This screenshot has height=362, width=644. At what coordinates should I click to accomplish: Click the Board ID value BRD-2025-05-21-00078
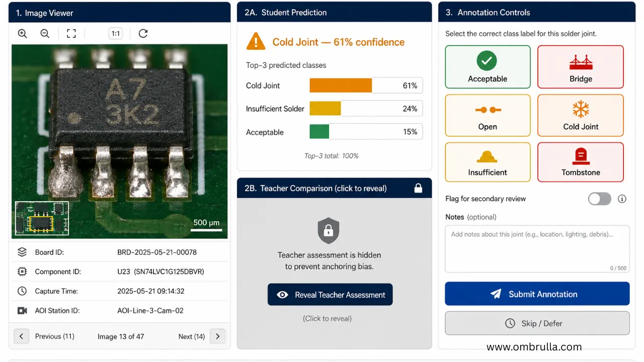157,252
